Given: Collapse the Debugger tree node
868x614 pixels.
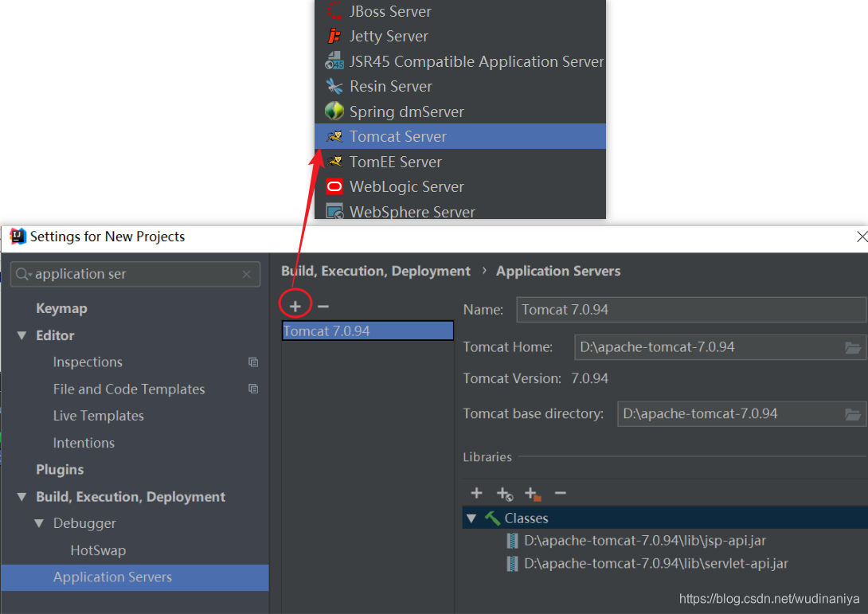Looking at the screenshot, I should click(39, 523).
